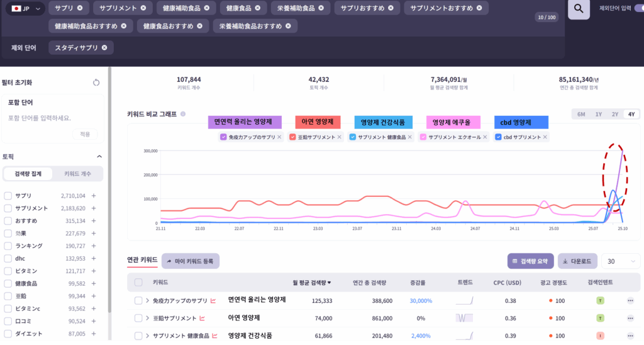This screenshot has height=345, width=644.
Task: Click the 30,000% growth rate link
Action: [x=421, y=300]
